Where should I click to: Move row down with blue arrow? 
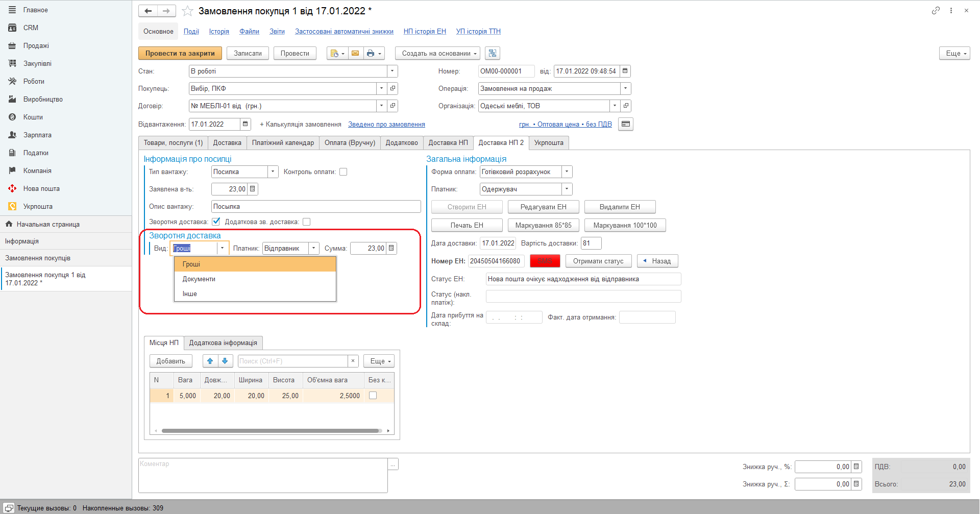pos(225,361)
